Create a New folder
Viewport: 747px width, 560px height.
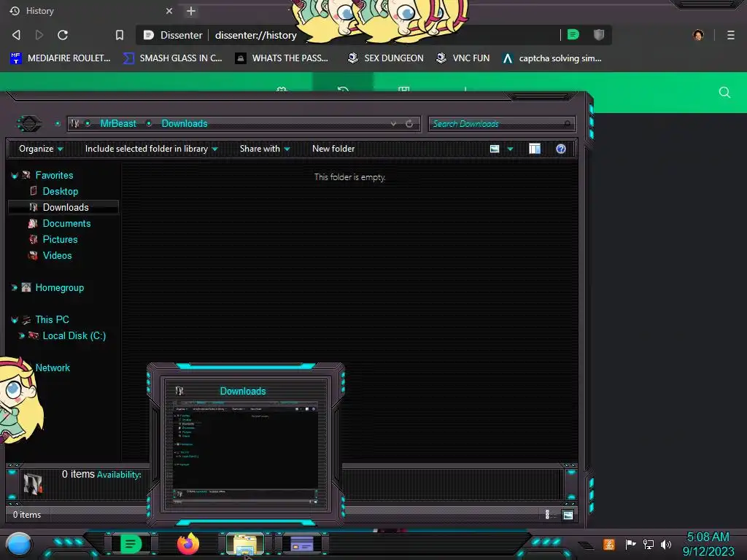coord(333,149)
